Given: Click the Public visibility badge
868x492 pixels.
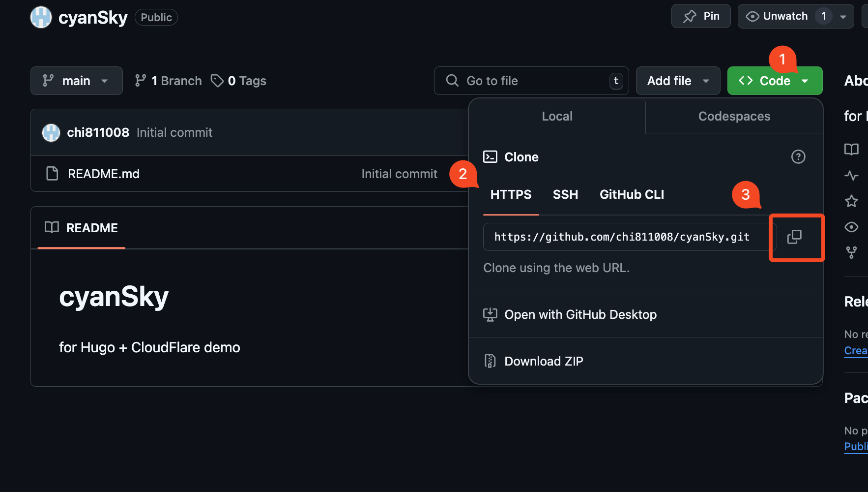Looking at the screenshot, I should pos(156,17).
